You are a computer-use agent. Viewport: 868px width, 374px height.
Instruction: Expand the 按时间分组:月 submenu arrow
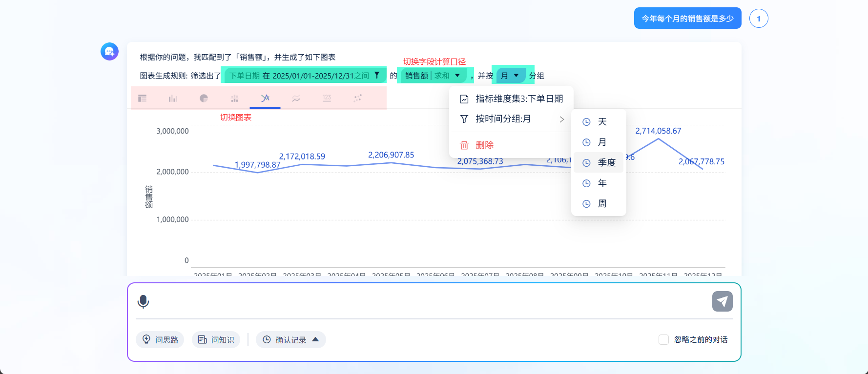[562, 119]
